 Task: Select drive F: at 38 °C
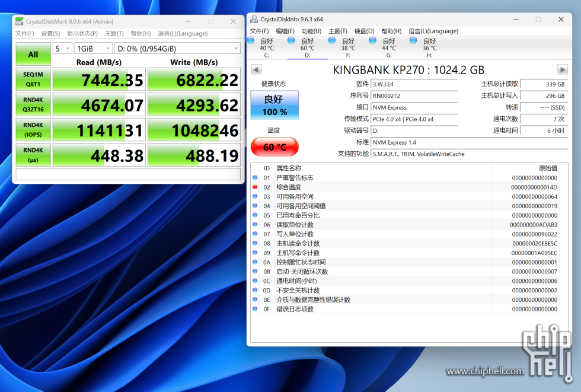tap(348, 48)
